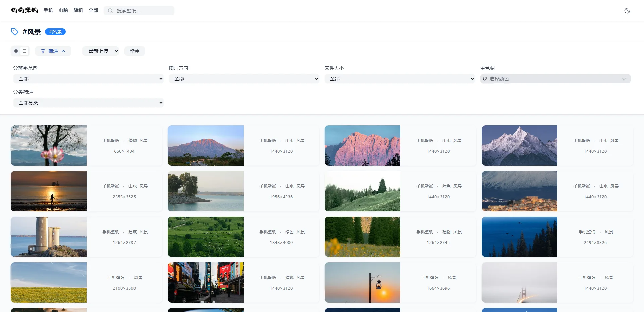Click 建筑 tag on 1264×2737 card
Image resolution: width=644 pixels, height=312 pixels.
[132, 232]
